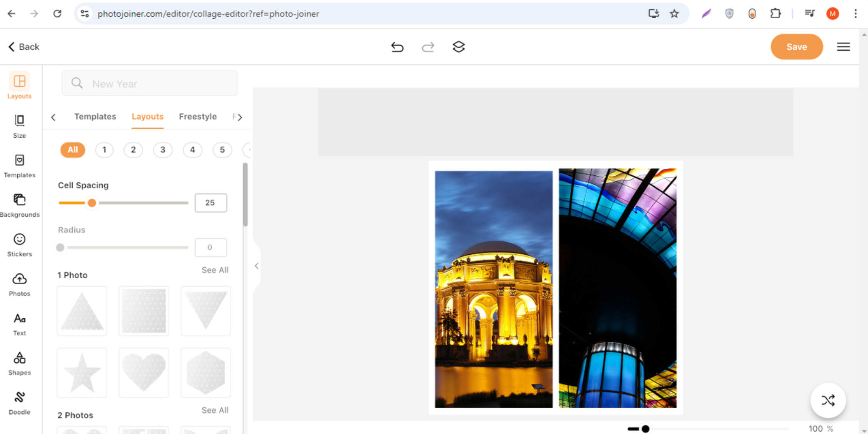
Task: Click the Save button
Action: pyautogui.click(x=796, y=47)
